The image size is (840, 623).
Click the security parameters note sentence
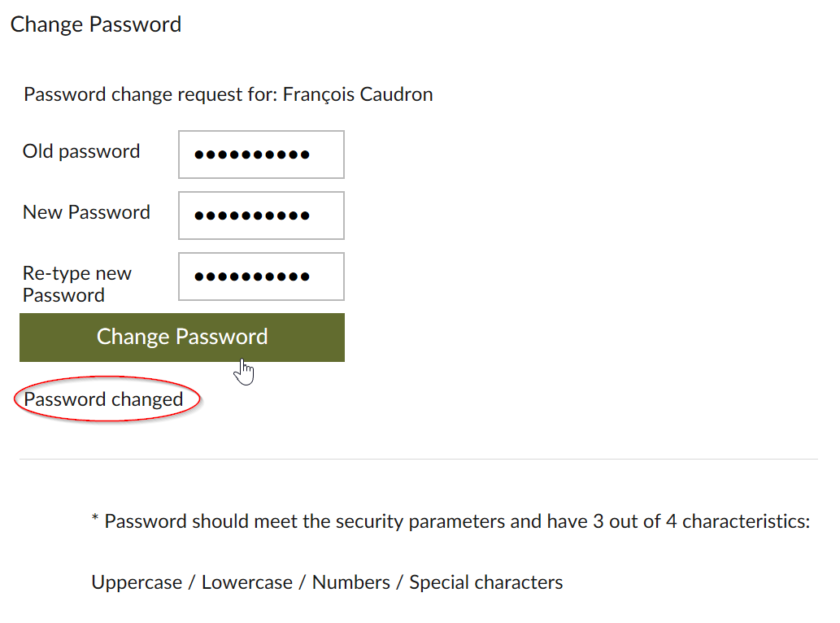[451, 521]
